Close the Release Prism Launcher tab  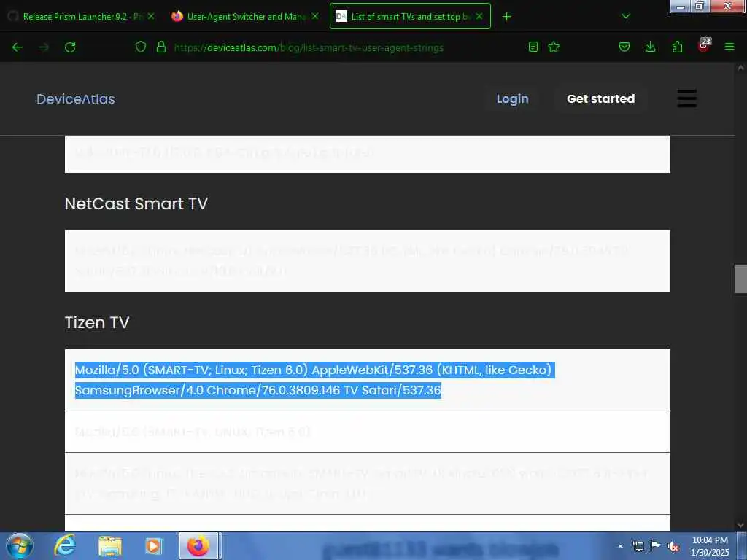[150, 16]
